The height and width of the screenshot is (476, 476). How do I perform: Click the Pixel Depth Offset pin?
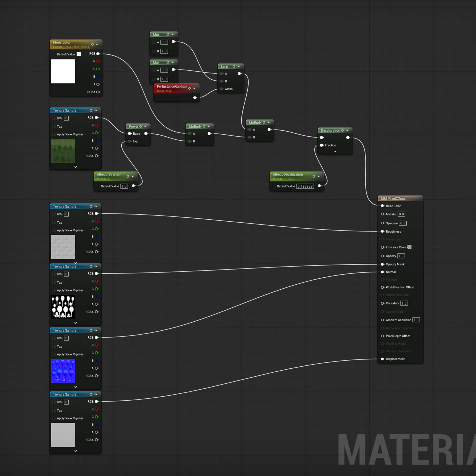pyautogui.click(x=383, y=336)
